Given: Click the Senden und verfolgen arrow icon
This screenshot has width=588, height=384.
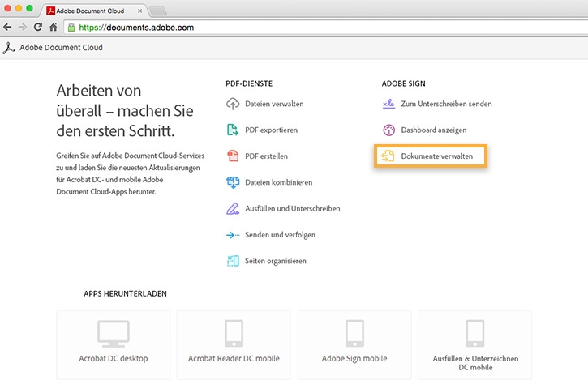Looking at the screenshot, I should pos(233,235).
